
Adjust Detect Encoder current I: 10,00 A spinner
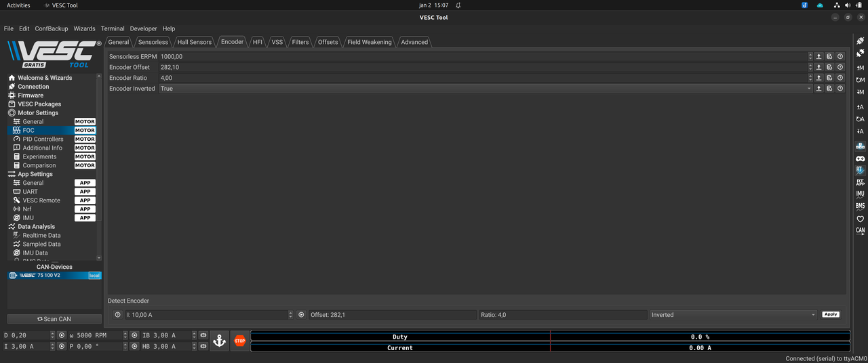[x=291, y=315]
